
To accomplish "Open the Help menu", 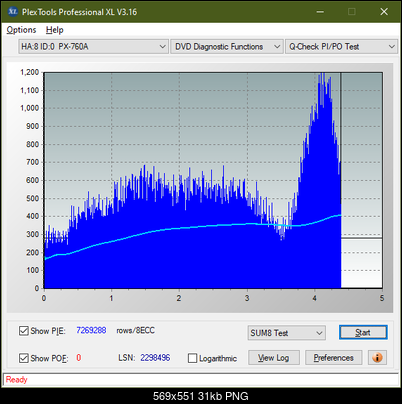I will point(55,30).
